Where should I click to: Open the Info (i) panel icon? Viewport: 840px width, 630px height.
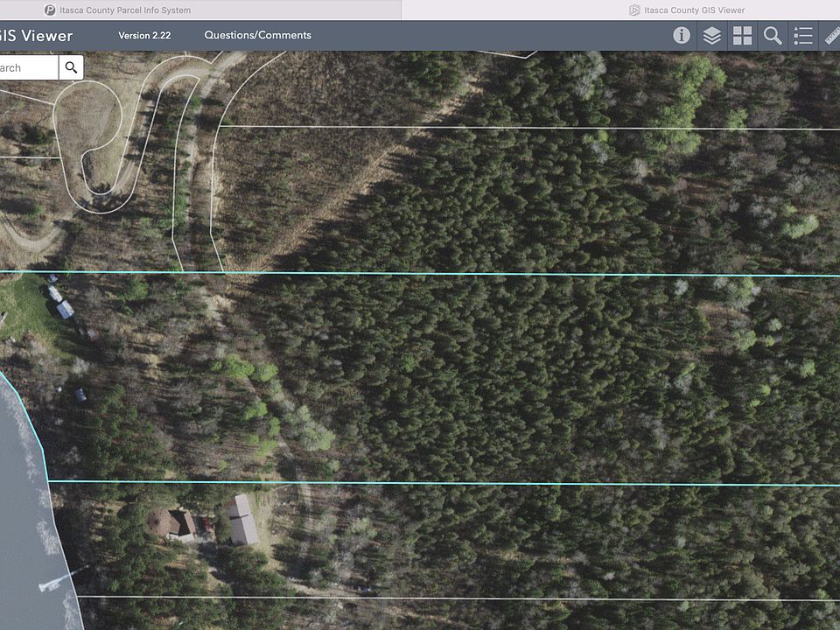[682, 36]
